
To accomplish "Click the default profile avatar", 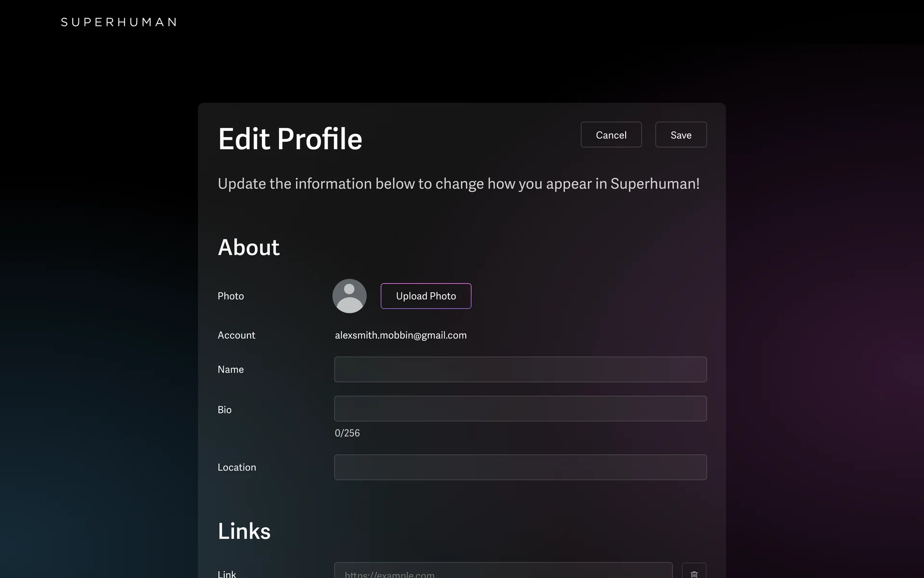I will [349, 296].
